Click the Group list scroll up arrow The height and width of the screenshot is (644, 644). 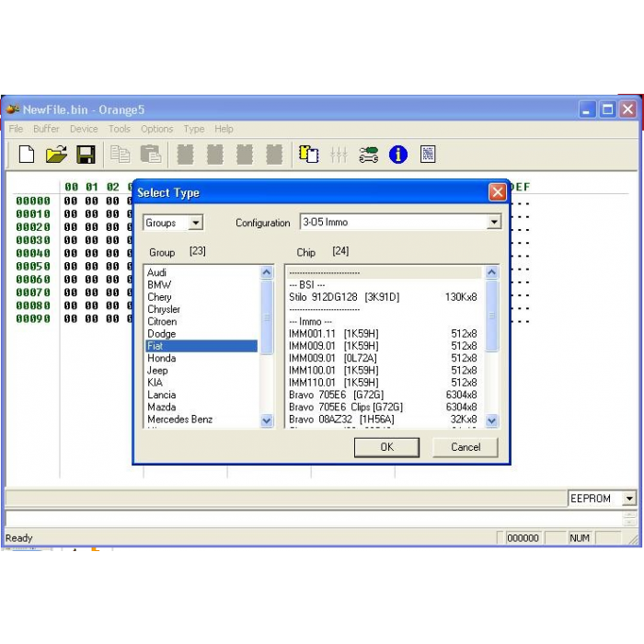click(267, 272)
